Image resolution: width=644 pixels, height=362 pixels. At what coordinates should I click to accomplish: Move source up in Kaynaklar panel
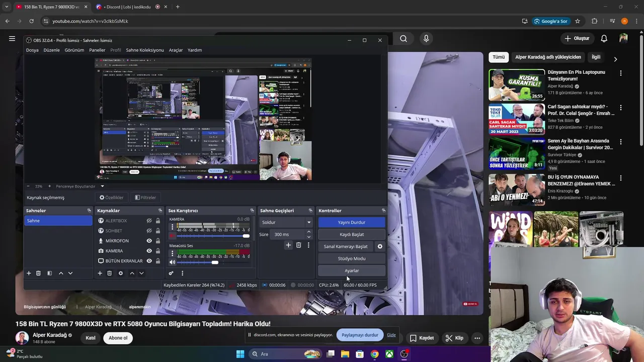pyautogui.click(x=132, y=273)
